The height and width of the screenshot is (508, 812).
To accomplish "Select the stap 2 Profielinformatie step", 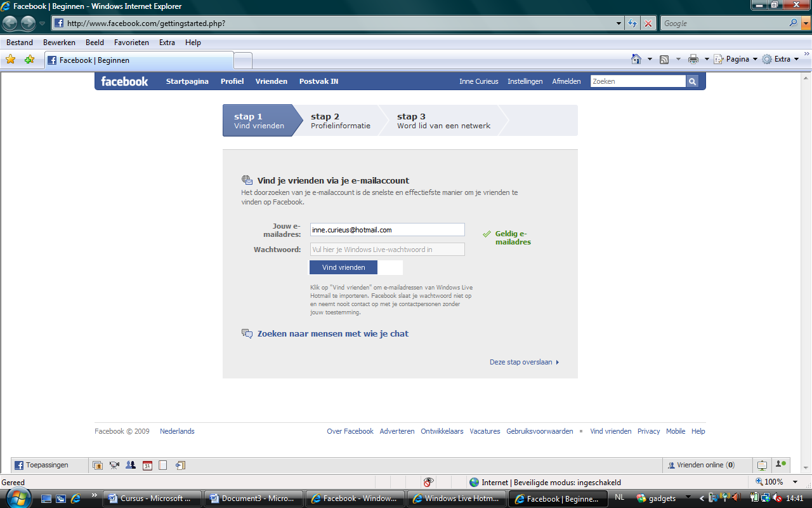I will (341, 121).
